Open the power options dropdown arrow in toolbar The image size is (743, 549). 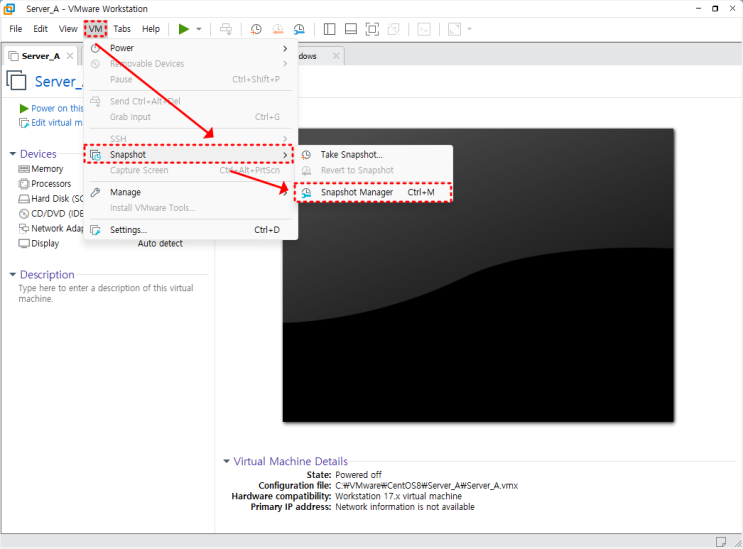point(199,29)
